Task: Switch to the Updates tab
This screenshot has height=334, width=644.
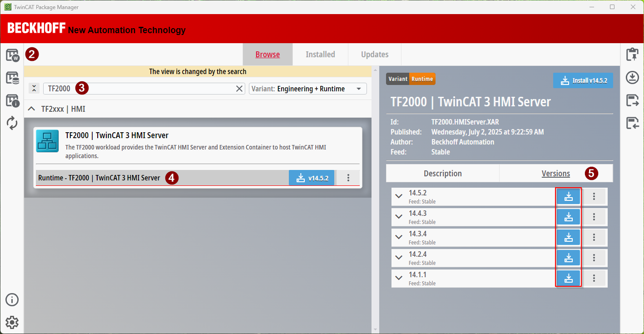Action: click(375, 55)
